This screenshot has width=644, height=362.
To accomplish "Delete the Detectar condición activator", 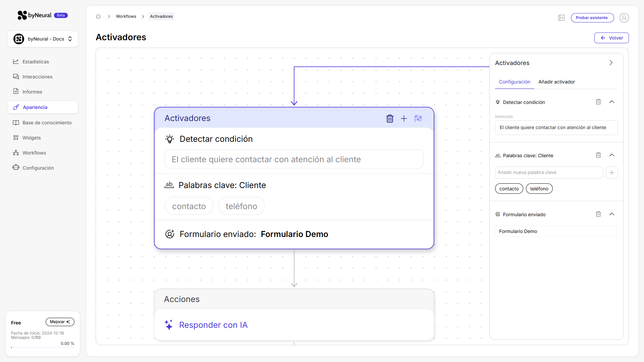I will tap(598, 102).
